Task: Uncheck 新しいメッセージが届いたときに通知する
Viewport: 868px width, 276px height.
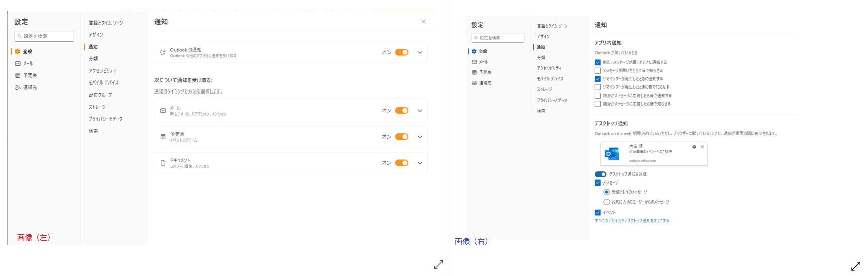Action: click(x=598, y=62)
